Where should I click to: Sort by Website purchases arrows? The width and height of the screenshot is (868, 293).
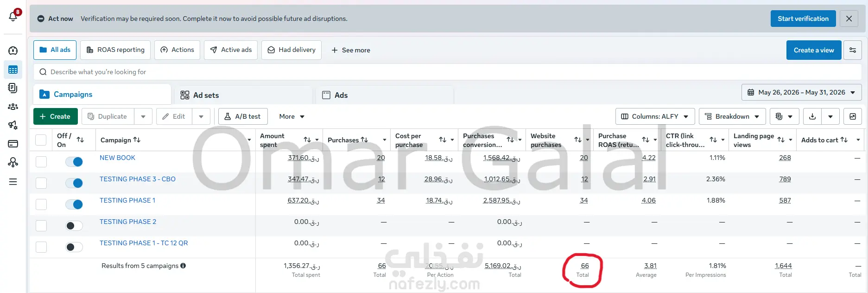coord(578,140)
